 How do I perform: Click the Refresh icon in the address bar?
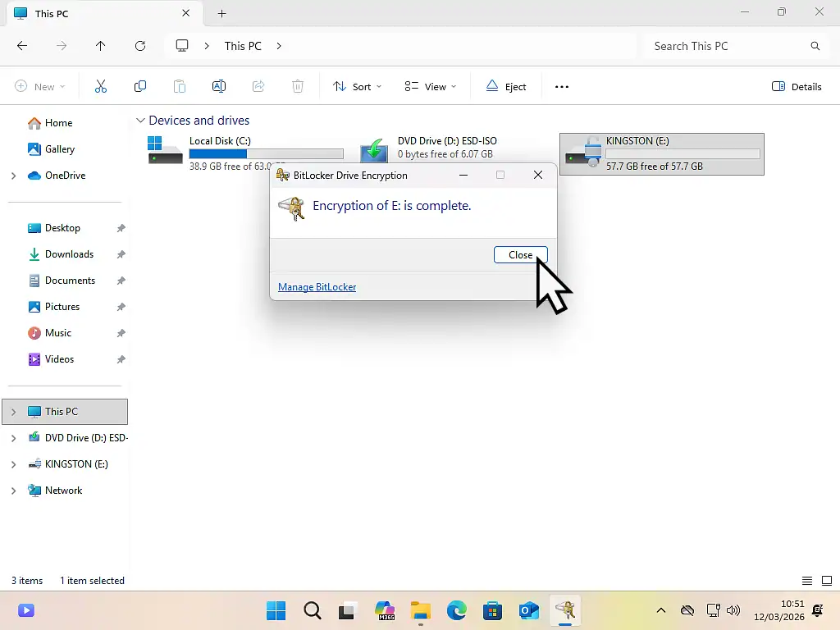point(140,46)
